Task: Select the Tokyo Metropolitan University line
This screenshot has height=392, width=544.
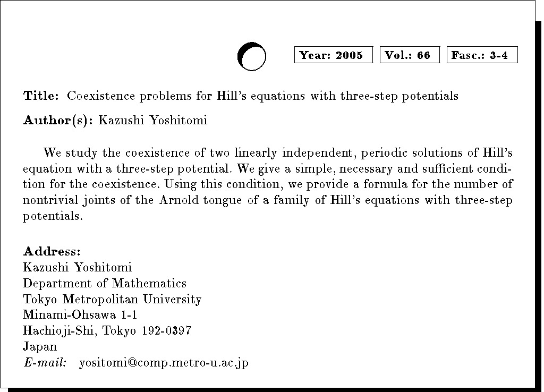Action: [112, 299]
